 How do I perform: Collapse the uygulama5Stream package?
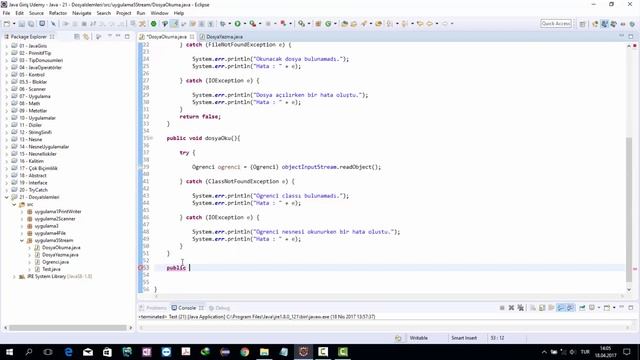pyautogui.click(x=22, y=240)
